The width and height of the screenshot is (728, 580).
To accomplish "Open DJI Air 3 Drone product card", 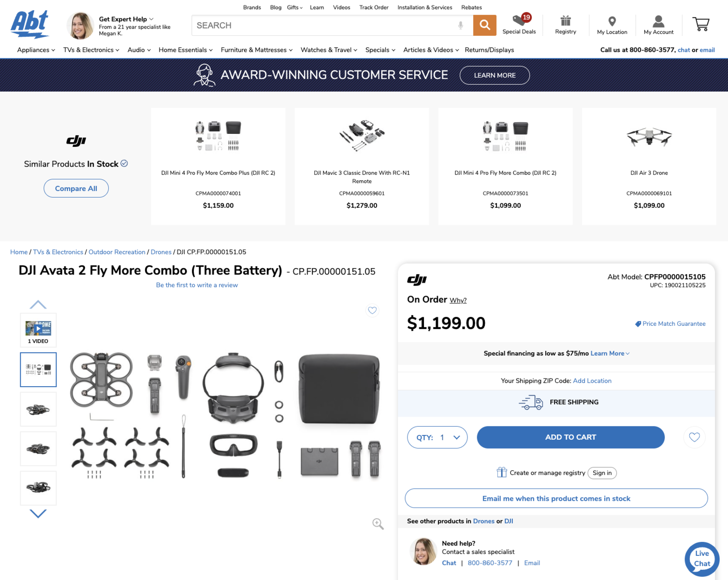I will (649, 166).
